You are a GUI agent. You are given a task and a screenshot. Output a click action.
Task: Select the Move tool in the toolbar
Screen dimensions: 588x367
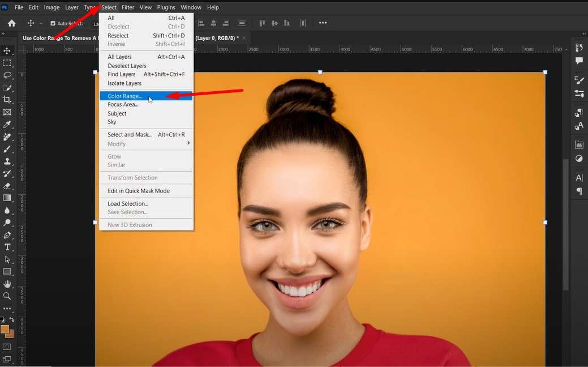click(7, 50)
